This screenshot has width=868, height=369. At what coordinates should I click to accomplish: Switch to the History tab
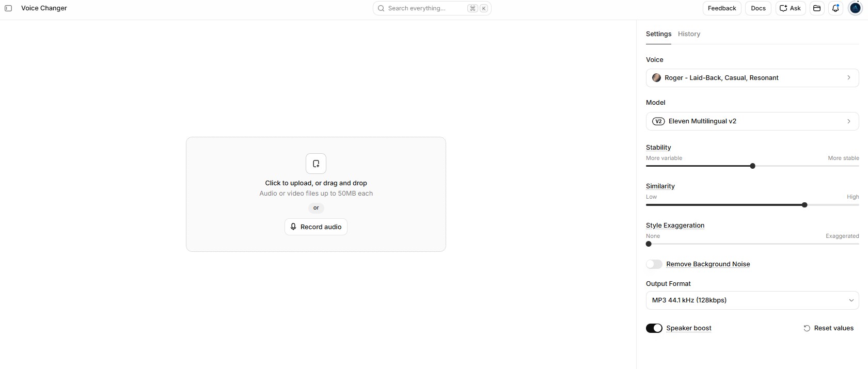coord(689,34)
